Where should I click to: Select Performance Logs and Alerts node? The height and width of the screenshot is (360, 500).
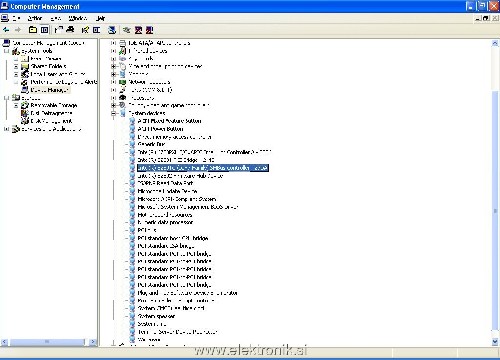pyautogui.click(x=64, y=82)
